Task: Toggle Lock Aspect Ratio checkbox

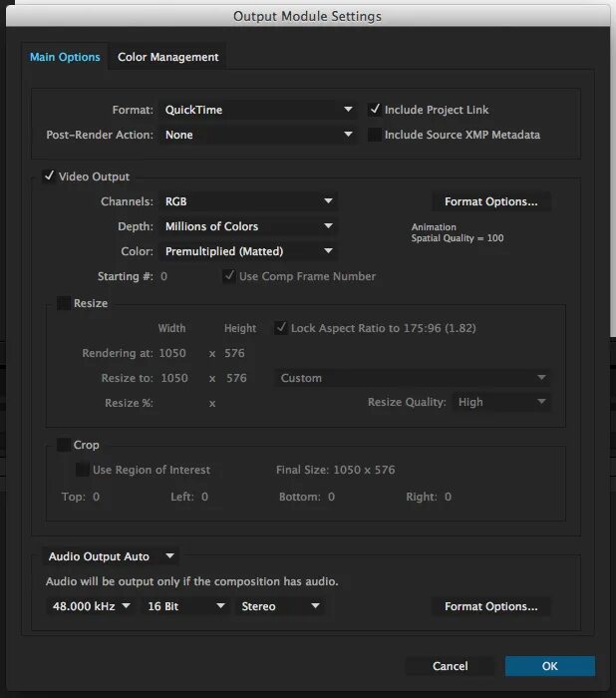Action: pos(281,328)
